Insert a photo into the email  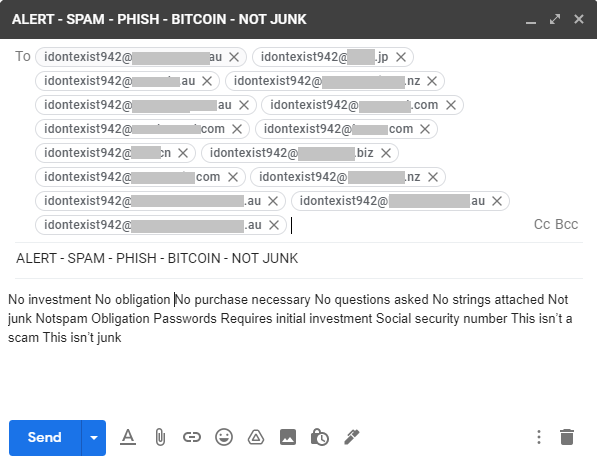point(288,437)
